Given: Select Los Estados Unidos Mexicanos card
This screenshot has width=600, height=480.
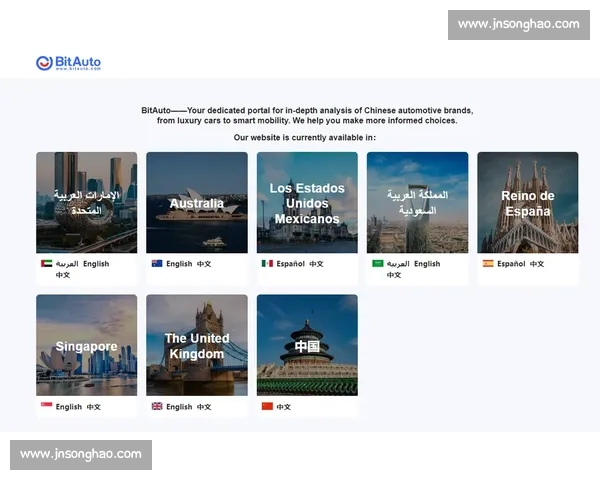Looking at the screenshot, I should point(307,202).
